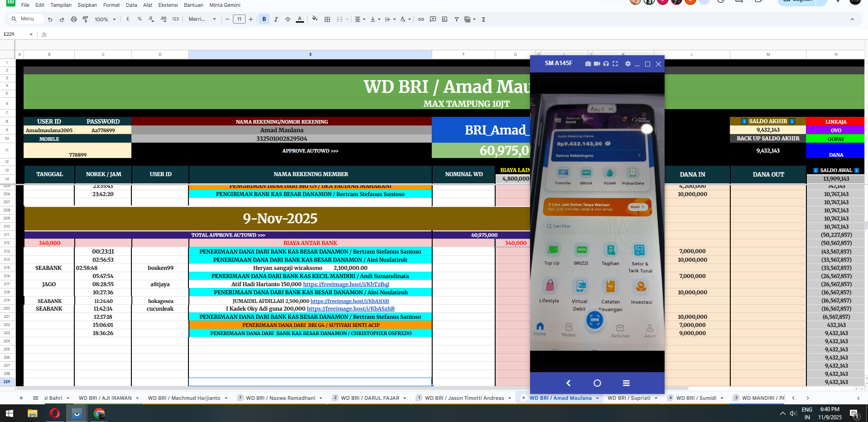Tap the QRIS button on the phone screen

[x=594, y=320]
